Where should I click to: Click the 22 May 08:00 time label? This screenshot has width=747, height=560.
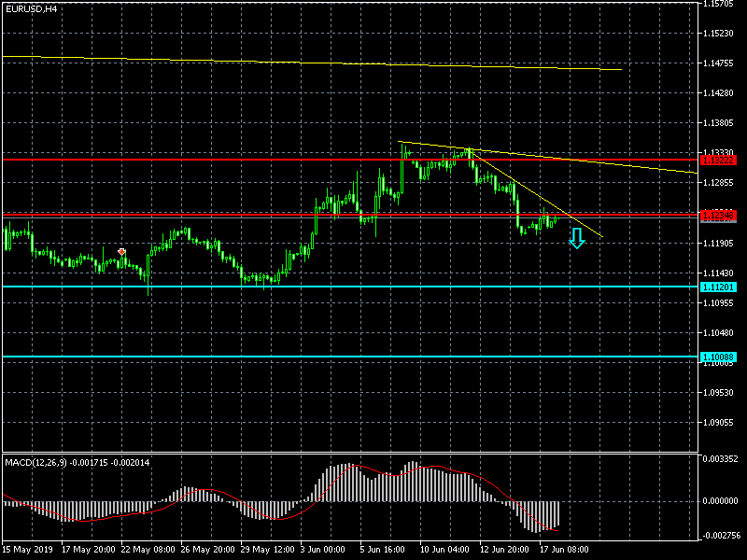[148, 550]
